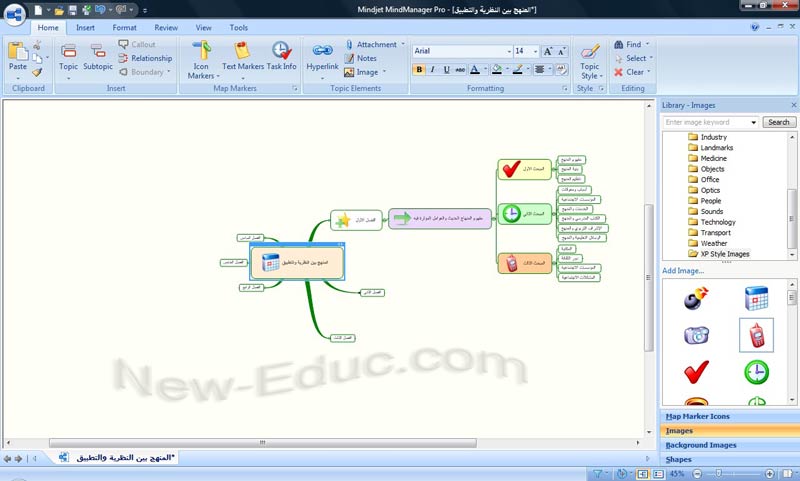Switch to map view in status bar
The width and height of the screenshot is (800, 481).
click(643, 474)
